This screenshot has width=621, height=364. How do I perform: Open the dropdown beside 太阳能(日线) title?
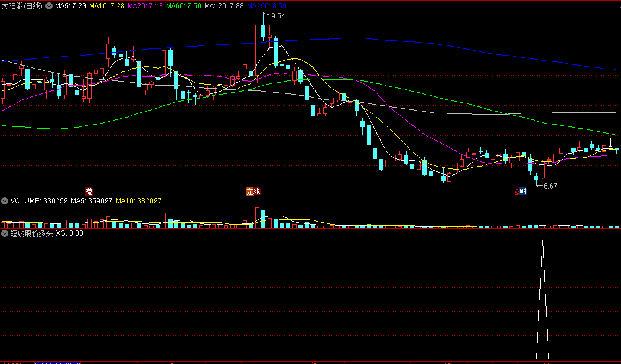click(49, 6)
